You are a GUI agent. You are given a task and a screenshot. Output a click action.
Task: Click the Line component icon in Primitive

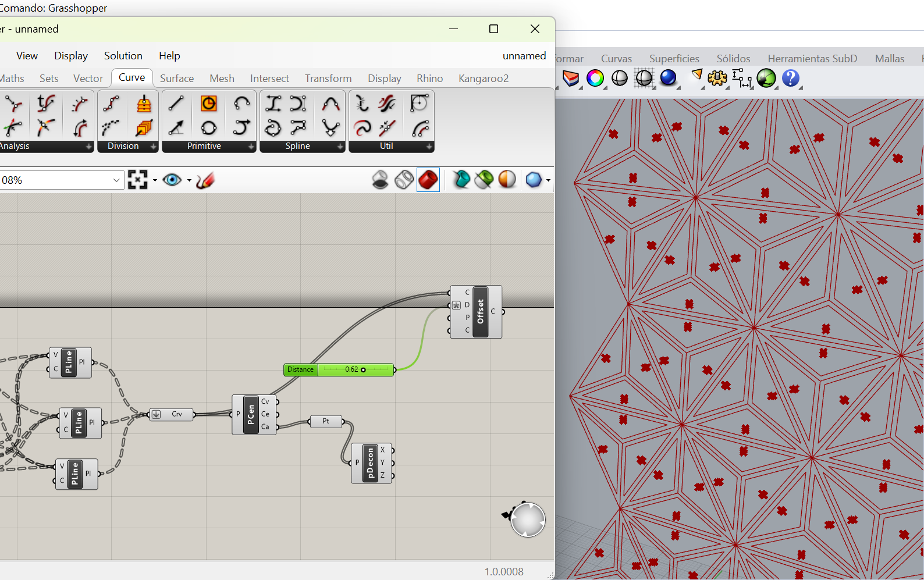[x=176, y=104]
